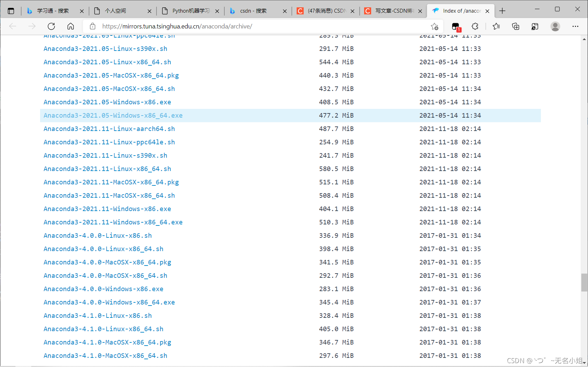
Task: Select Anaconda3-4.0.0-Windows-x86_64.exe file
Action: (109, 302)
